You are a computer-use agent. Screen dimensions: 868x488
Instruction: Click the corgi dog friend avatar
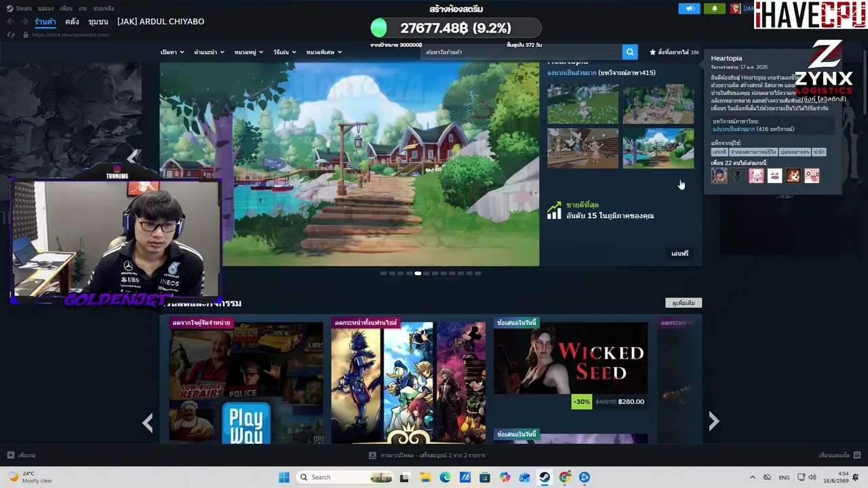click(x=793, y=176)
